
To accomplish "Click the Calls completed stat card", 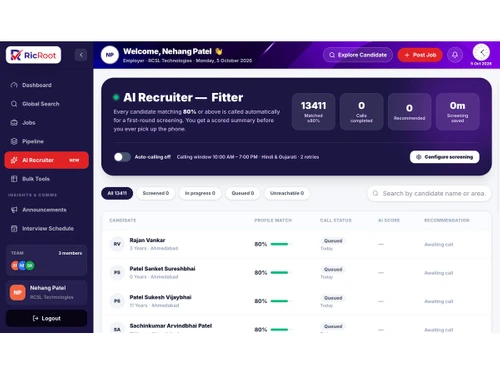I will (361, 111).
